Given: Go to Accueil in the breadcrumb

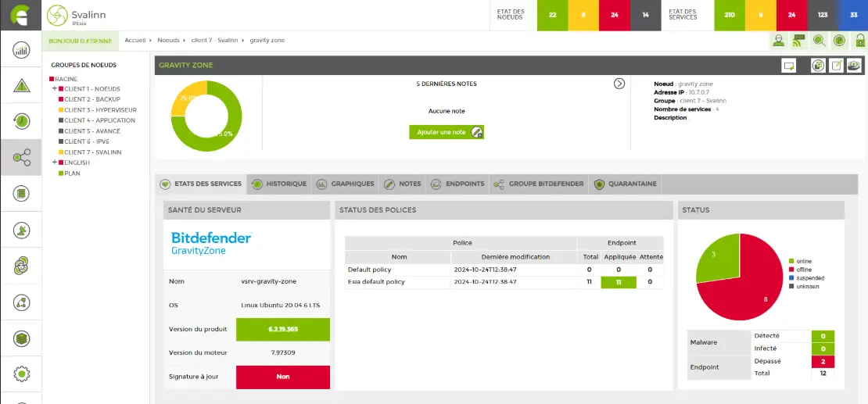Looking at the screenshot, I should 135,41.
